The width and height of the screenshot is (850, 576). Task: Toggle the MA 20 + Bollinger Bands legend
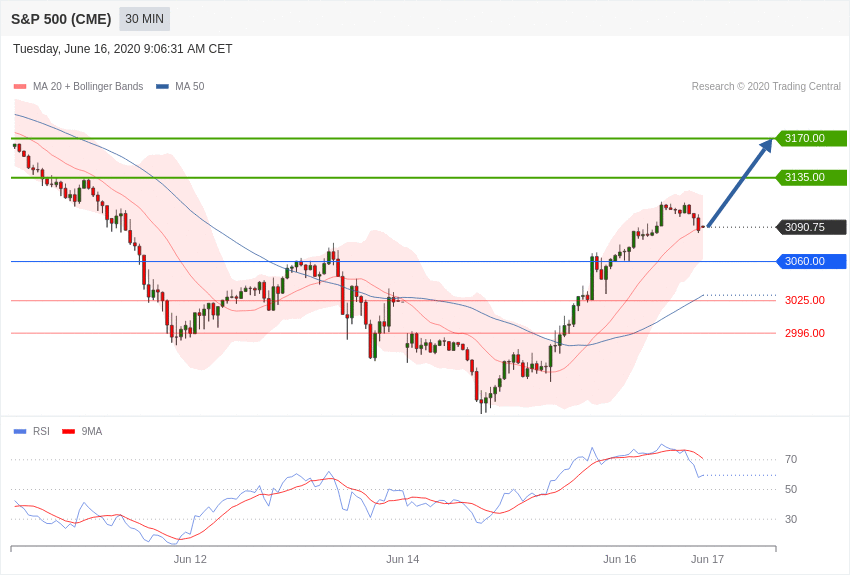click(x=88, y=87)
